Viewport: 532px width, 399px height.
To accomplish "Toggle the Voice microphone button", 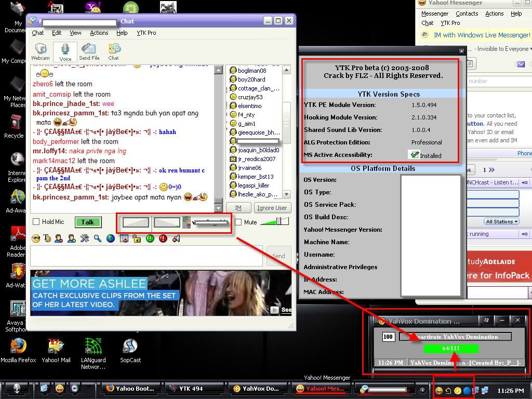I will click(x=65, y=52).
